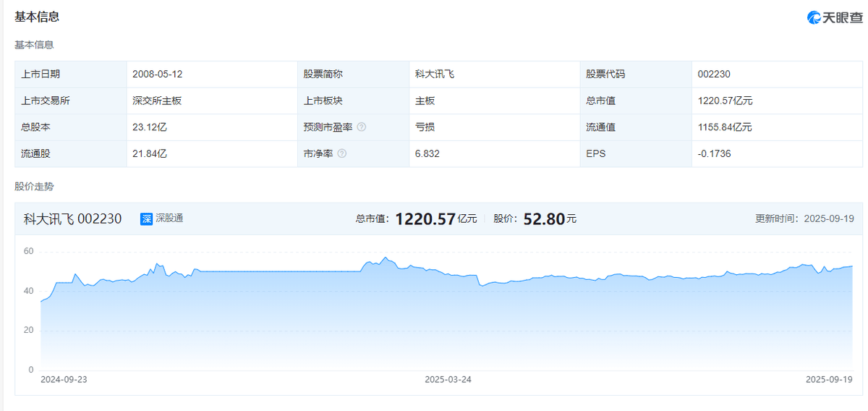Select the 基本信息 page heading
Image resolution: width=868 pixels, height=411 pixels.
[x=37, y=17]
